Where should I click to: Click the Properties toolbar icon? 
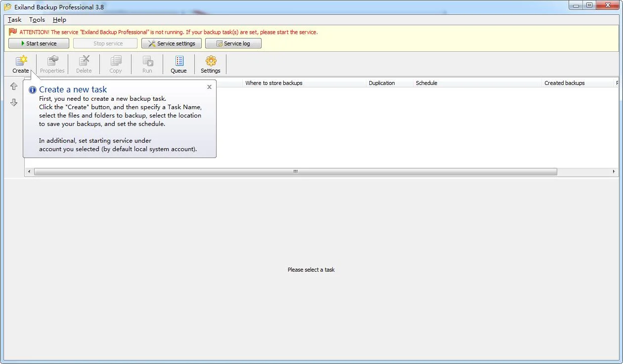tap(52, 64)
